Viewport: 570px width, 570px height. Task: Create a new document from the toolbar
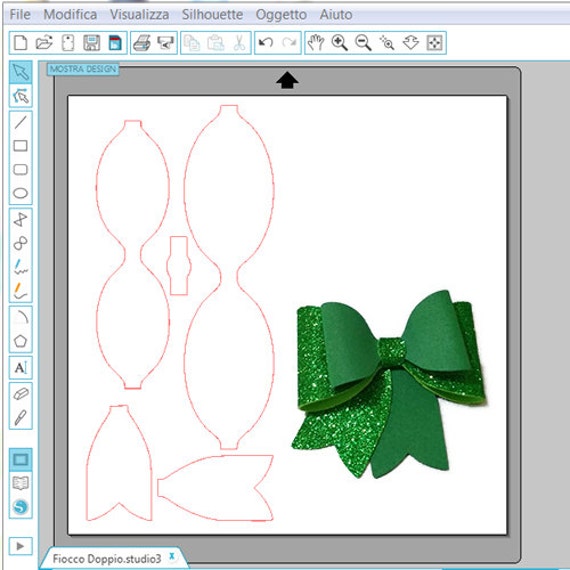coord(20,43)
